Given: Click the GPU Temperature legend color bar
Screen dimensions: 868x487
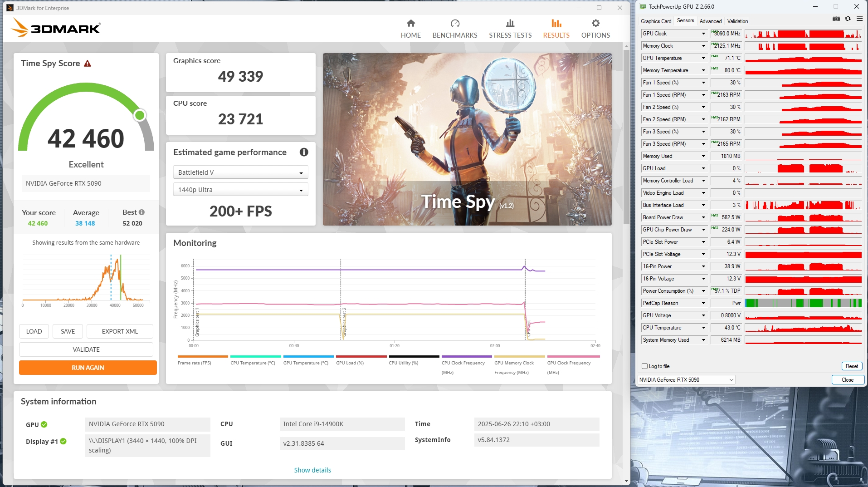Looking at the screenshot, I should click(x=308, y=357).
